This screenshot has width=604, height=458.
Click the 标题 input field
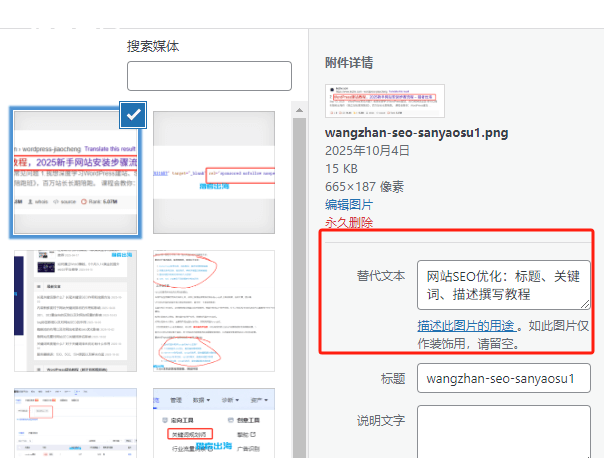click(504, 379)
